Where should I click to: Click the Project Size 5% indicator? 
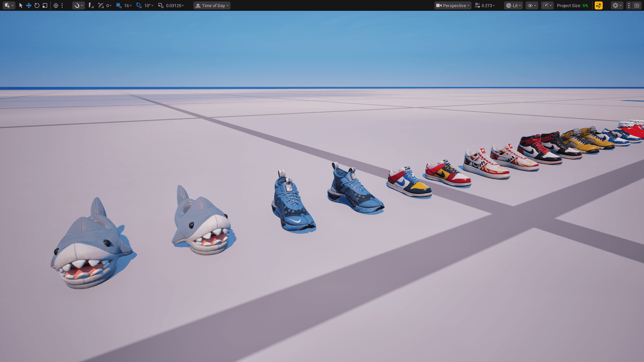[572, 5]
